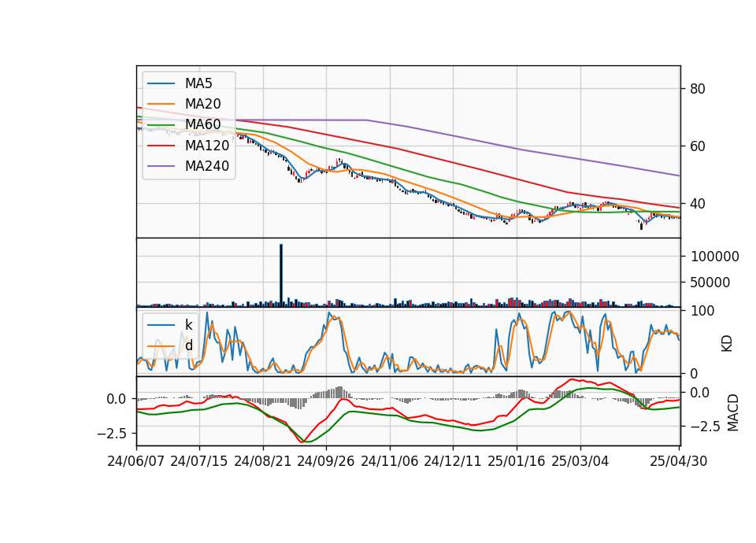Click the left MACD axis value −2.5

click(x=112, y=434)
